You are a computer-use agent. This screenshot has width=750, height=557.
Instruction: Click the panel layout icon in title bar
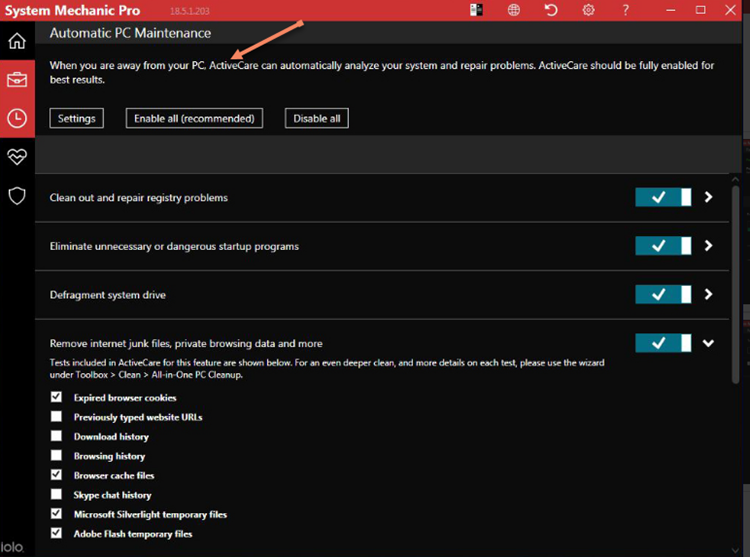[x=476, y=10]
